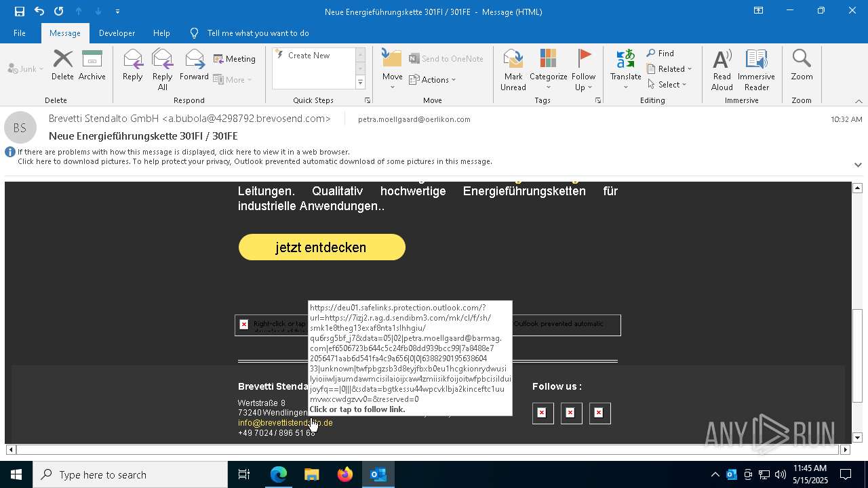Image resolution: width=868 pixels, height=488 pixels.
Task: Open the Help tab
Action: pos(161,33)
